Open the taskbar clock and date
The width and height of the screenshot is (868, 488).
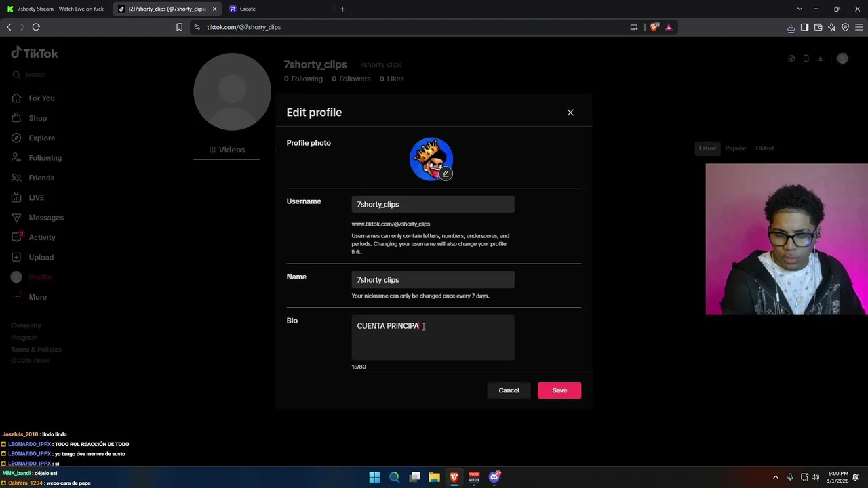(x=837, y=477)
